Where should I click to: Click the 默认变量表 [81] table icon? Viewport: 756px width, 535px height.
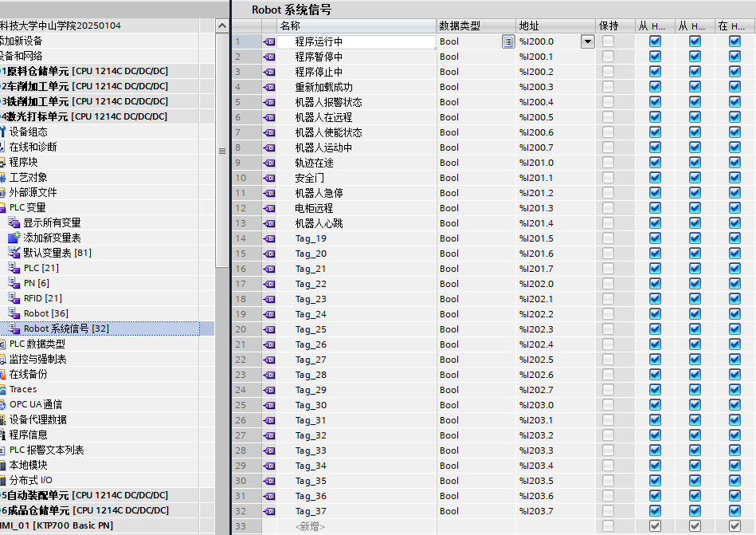14,253
